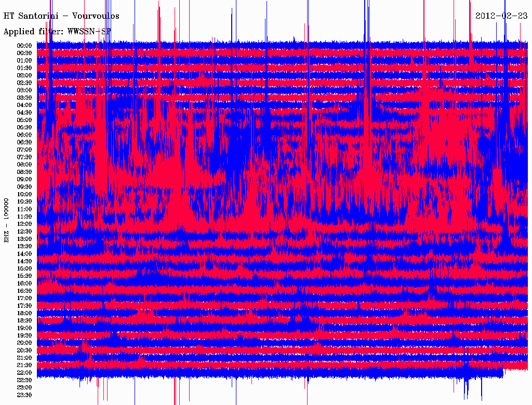The height and width of the screenshot is (405, 532).
Task: Click the 01:30 time label
Action: [x=24, y=68]
